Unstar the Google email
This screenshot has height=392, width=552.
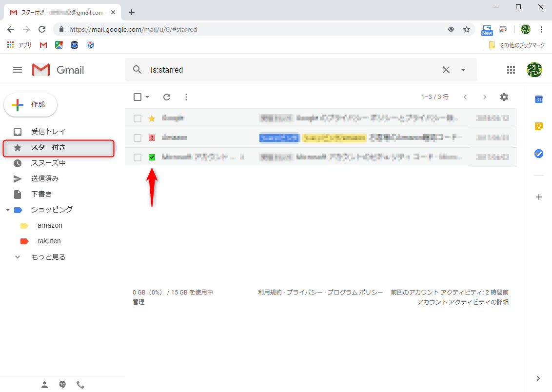pos(152,118)
